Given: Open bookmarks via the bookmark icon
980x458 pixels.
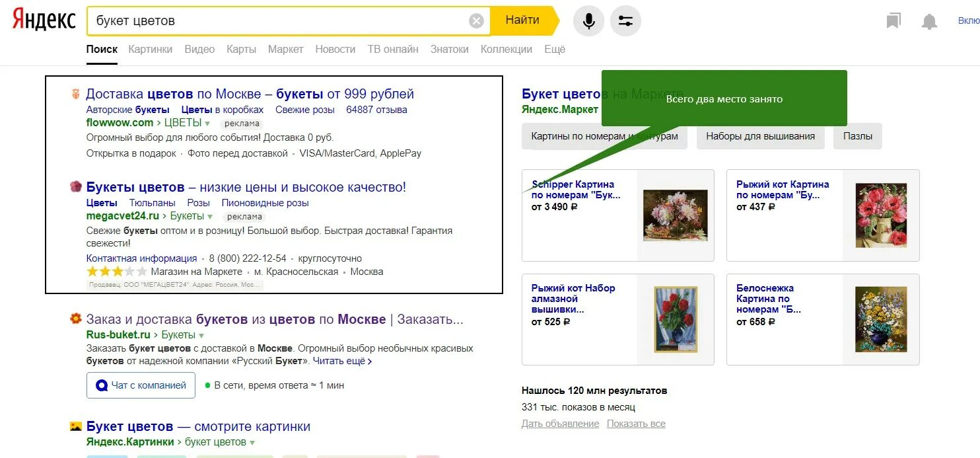Looking at the screenshot, I should pyautogui.click(x=893, y=20).
